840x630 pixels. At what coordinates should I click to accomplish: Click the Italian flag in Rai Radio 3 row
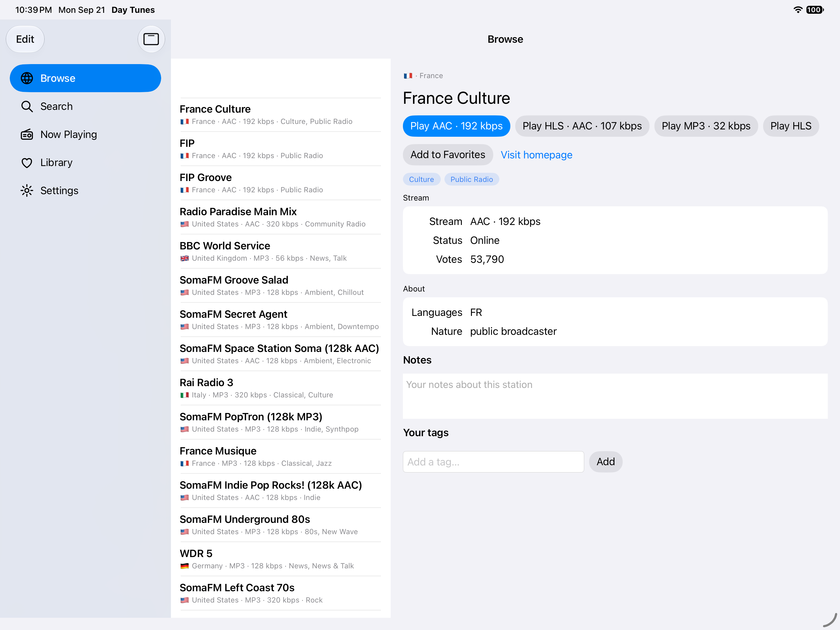(185, 395)
